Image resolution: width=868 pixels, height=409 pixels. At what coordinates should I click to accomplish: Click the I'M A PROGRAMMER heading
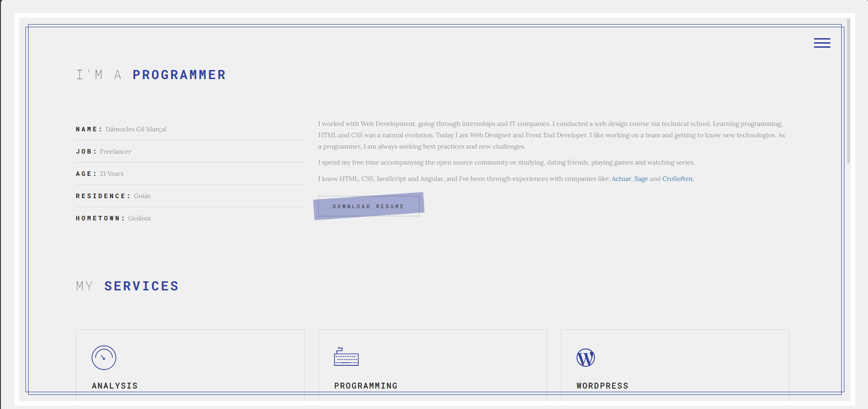point(151,75)
